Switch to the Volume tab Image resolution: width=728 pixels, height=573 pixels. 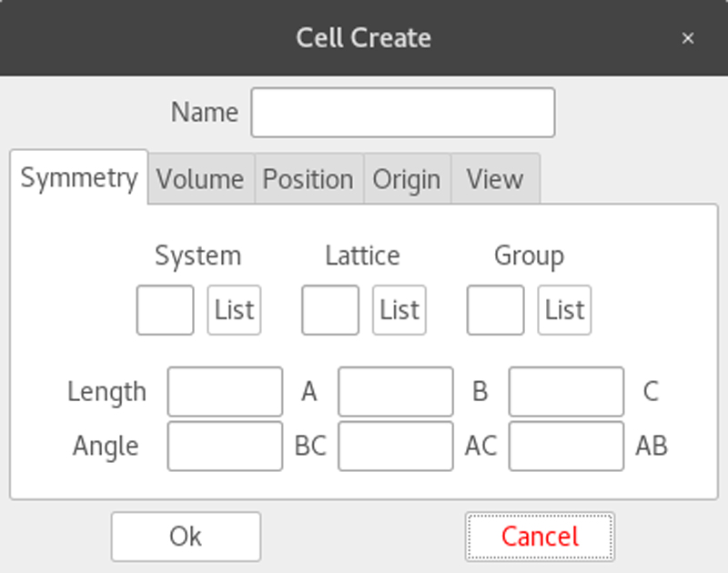pos(200,178)
